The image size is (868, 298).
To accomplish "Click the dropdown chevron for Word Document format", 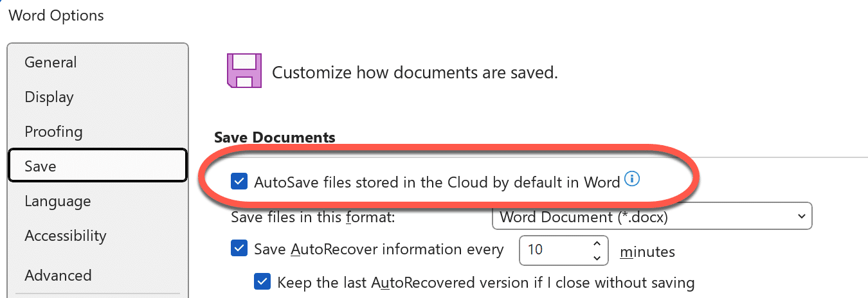I will point(801,216).
